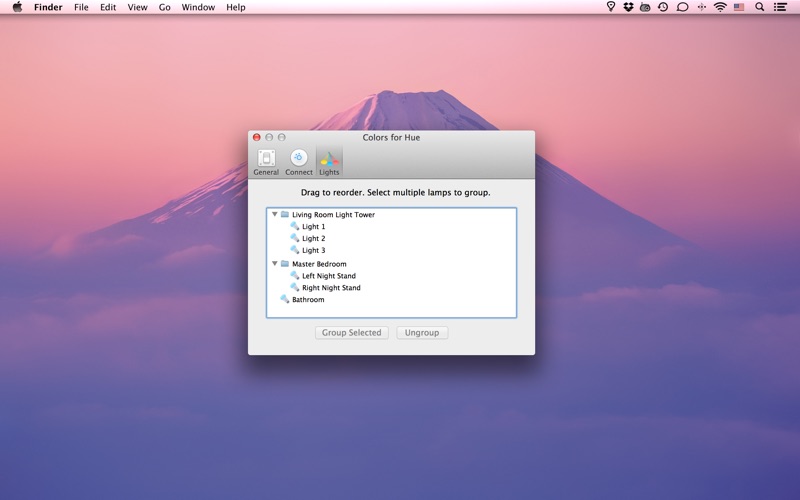Click the bulb icon beside Light 2
Screen dimensions: 800x500
pyautogui.click(x=294, y=238)
